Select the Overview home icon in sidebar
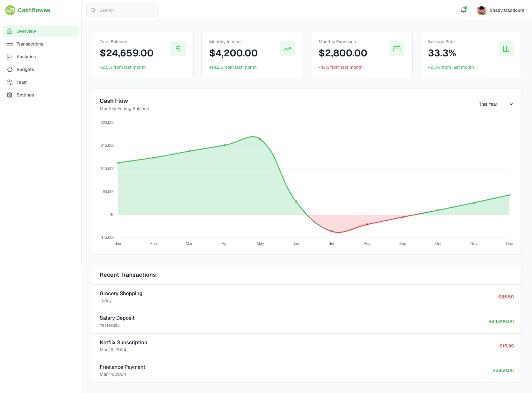532x393 pixels. 10,31
